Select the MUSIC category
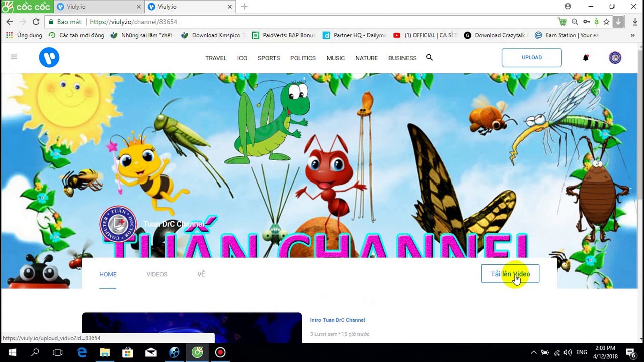The height and width of the screenshot is (362, 644). (x=336, y=58)
